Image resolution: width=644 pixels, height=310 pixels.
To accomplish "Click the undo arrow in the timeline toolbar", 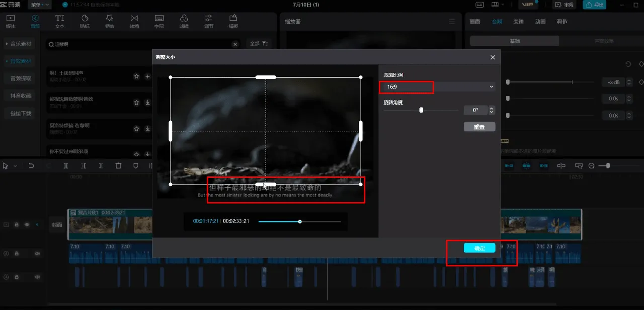I will (31, 166).
